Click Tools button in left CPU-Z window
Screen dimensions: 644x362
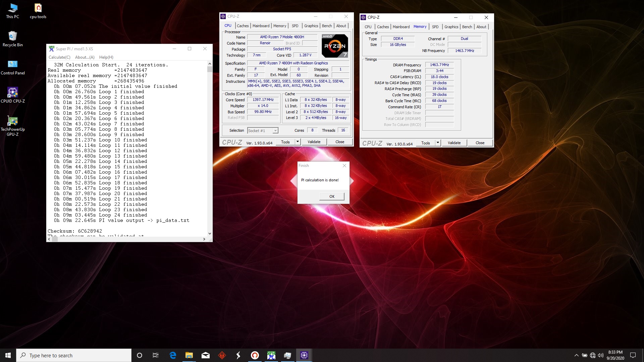tap(285, 142)
